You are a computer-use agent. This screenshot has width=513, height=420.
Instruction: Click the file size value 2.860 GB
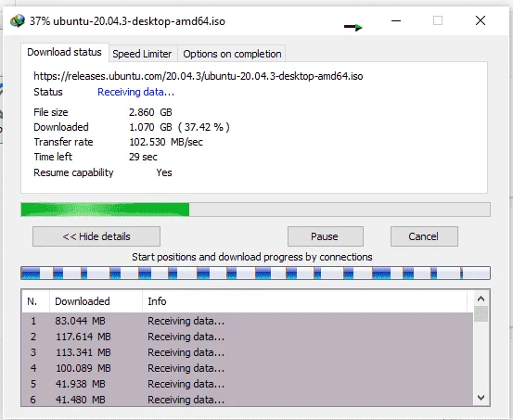150,112
